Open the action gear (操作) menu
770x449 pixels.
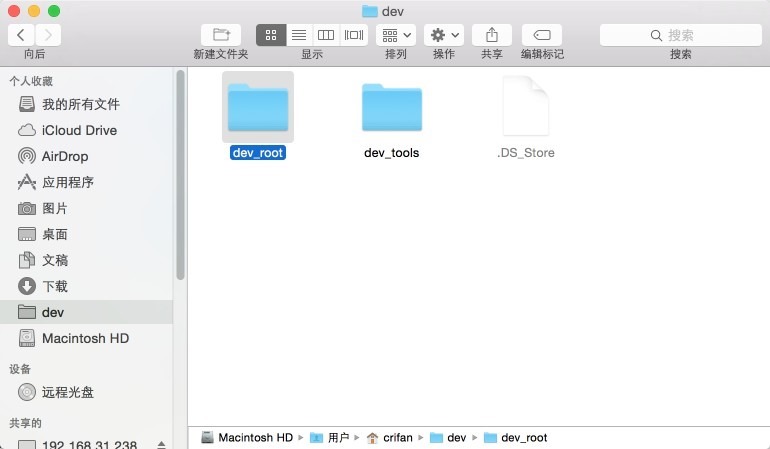click(x=444, y=35)
